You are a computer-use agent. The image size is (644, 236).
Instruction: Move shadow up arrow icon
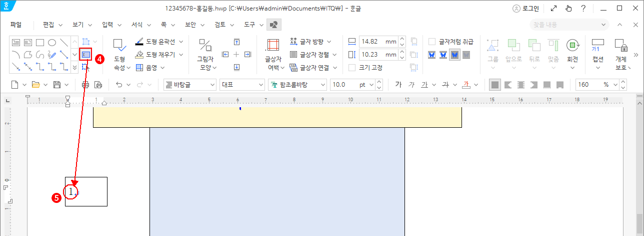(237, 42)
